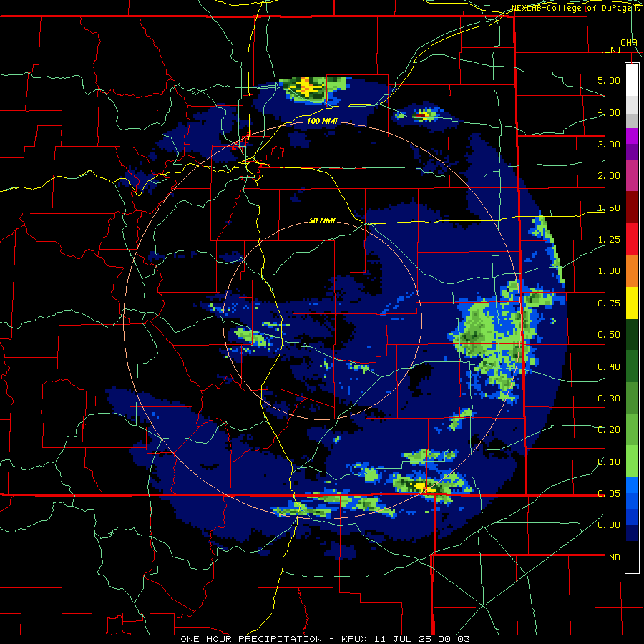Click the '0.20' scale label
The width and height of the screenshot is (644, 644).
coord(609,430)
